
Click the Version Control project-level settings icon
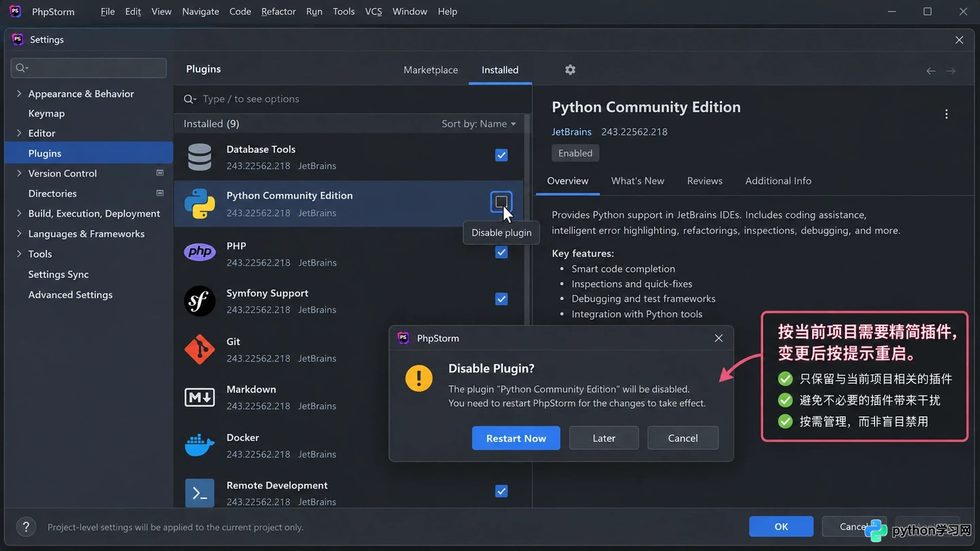click(x=160, y=173)
